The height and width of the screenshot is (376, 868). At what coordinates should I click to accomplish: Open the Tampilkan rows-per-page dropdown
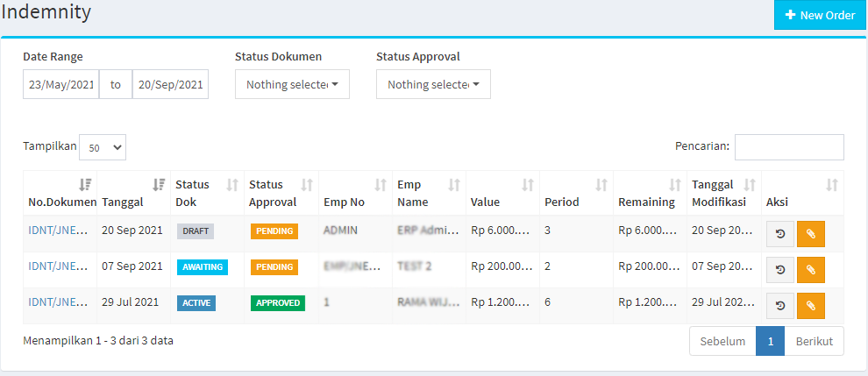point(103,147)
